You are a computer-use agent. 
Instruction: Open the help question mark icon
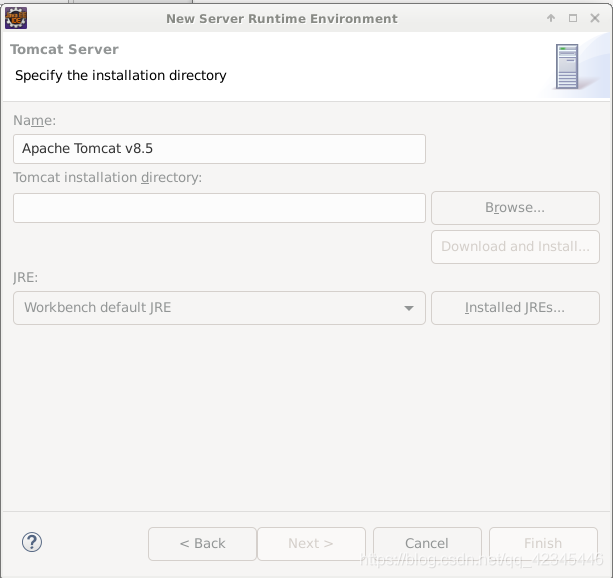[x=32, y=542]
